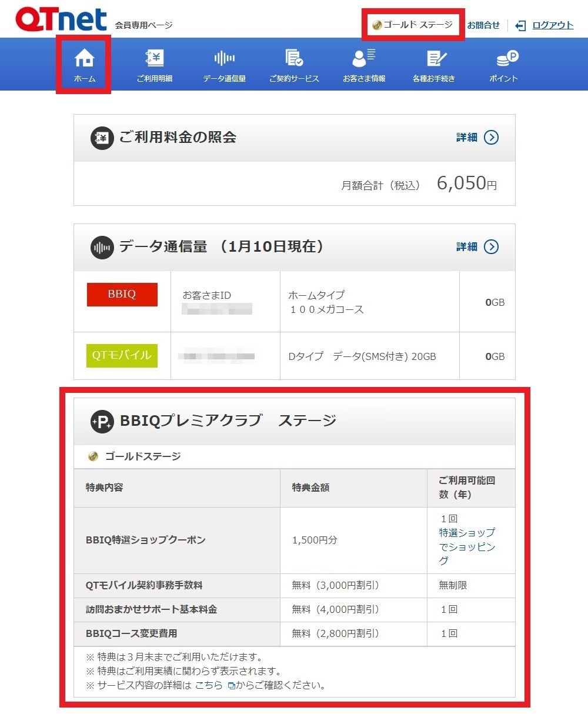
Task: Open 詳細 link for データ通信量
Action: tap(467, 247)
